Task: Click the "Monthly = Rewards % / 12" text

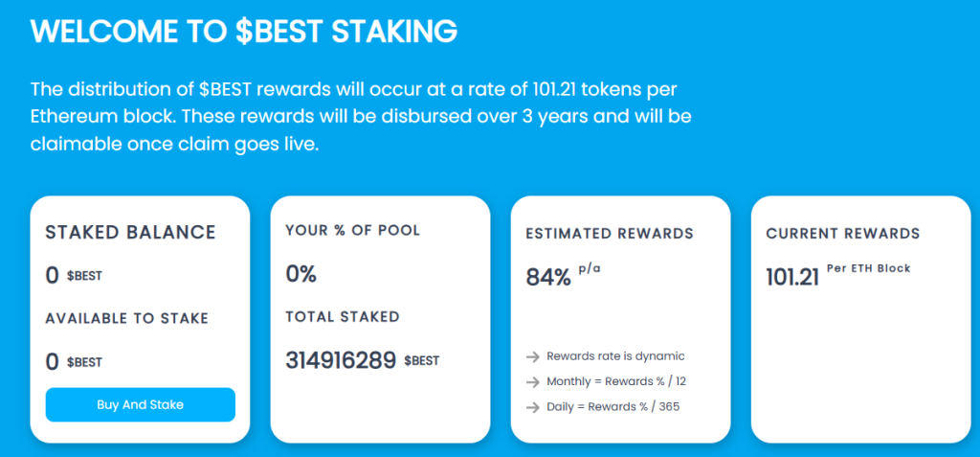Action: pyautogui.click(x=616, y=381)
